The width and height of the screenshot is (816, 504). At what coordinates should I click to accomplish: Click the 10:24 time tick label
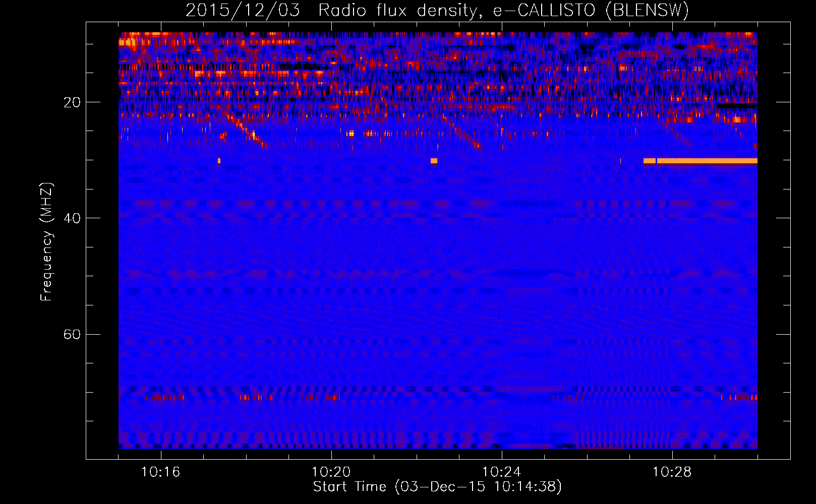pos(502,472)
